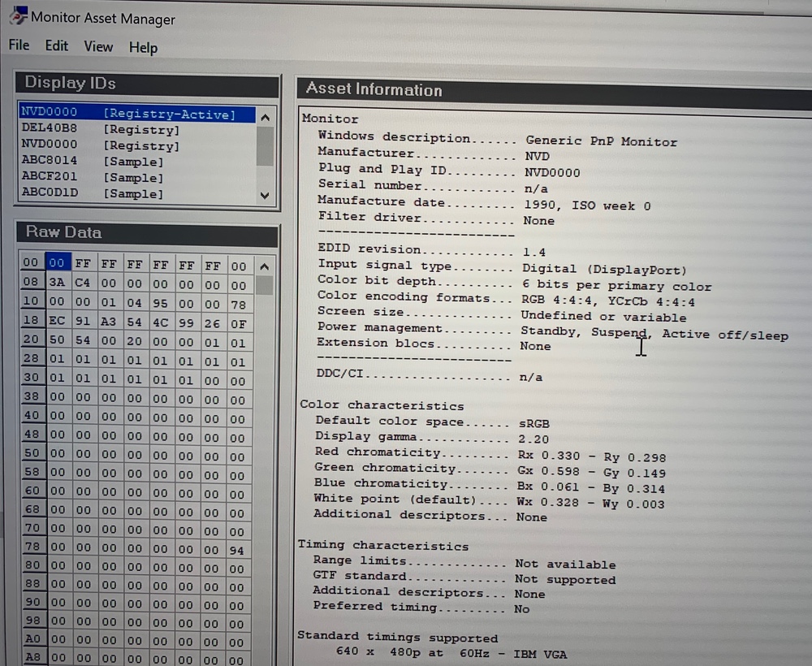This screenshot has height=666, width=812.
Task: Click Range limits Not available text
Action: 565,564
